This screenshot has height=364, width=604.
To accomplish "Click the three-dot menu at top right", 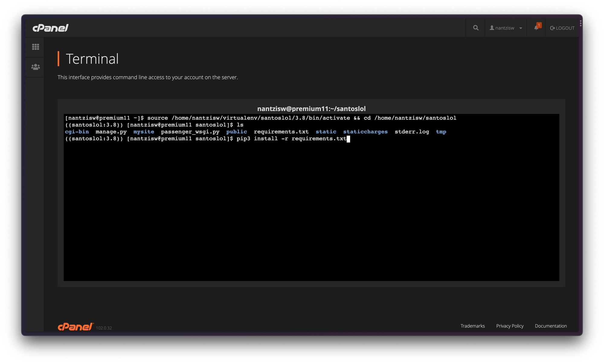I will (580, 23).
